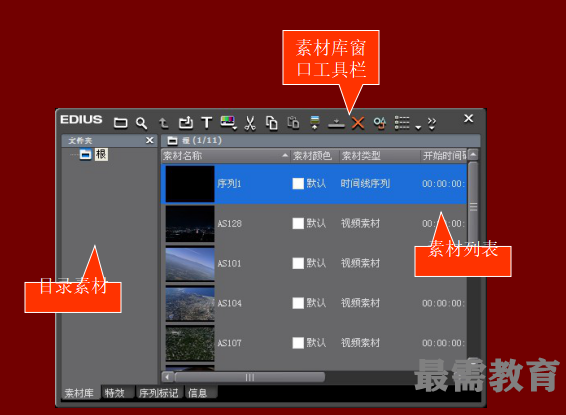Close the EDIUS bin window
The width and height of the screenshot is (566, 415).
coord(469,118)
